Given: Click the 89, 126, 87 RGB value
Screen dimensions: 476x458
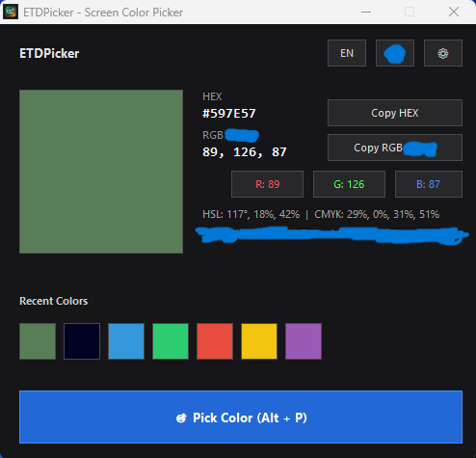Looking at the screenshot, I should coord(245,152).
